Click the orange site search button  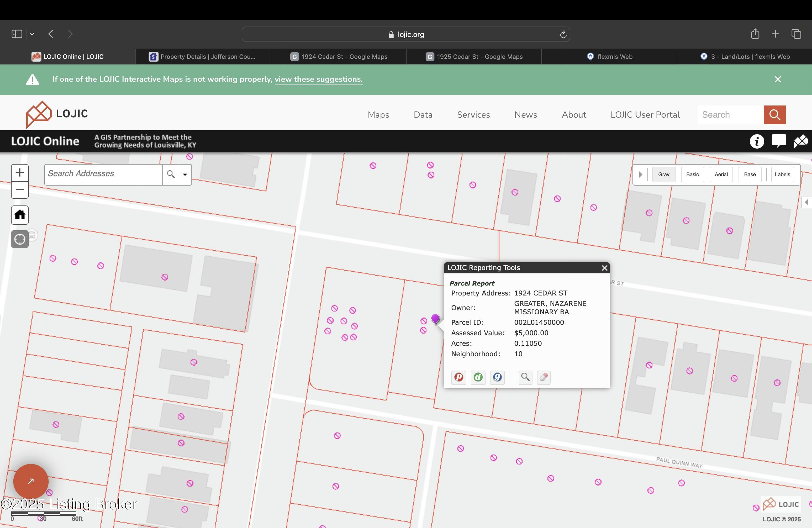click(x=774, y=115)
